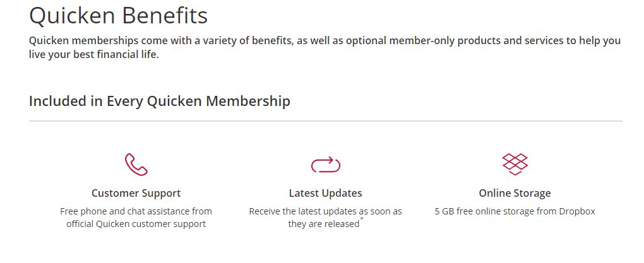Click the word Dropbox in storage description

pyautogui.click(x=577, y=211)
